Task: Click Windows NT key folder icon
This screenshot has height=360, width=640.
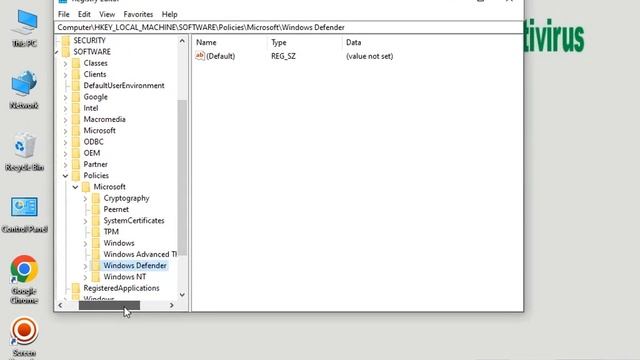Action: click(x=96, y=277)
